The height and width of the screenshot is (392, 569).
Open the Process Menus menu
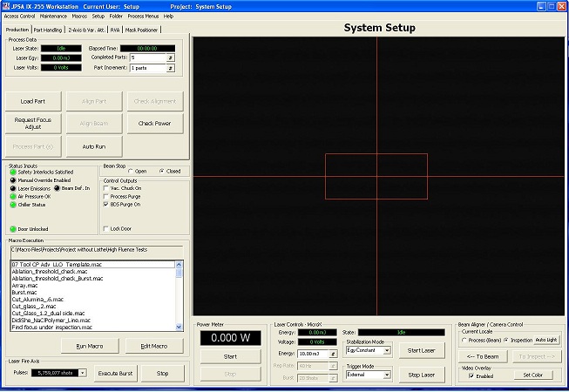(143, 17)
